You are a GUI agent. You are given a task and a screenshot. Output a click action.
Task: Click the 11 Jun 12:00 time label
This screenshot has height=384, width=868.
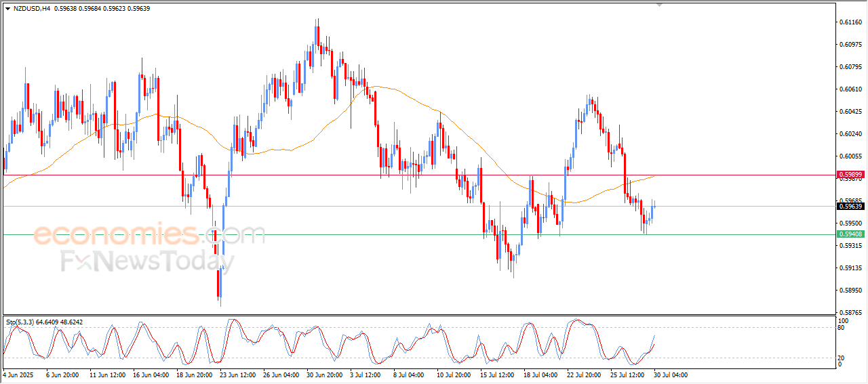pos(106,375)
